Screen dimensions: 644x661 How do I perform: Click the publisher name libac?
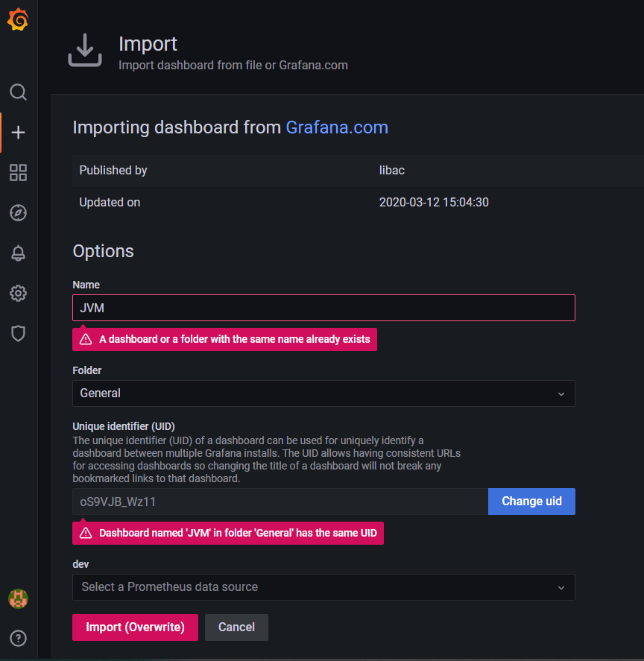click(392, 171)
